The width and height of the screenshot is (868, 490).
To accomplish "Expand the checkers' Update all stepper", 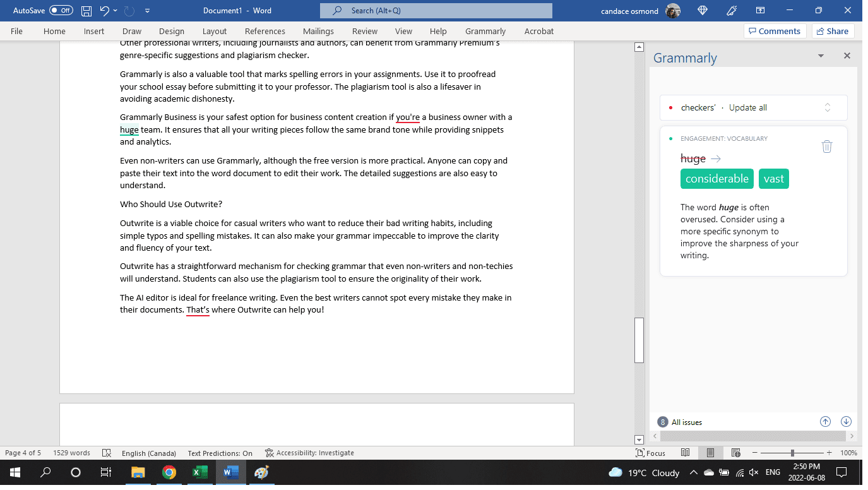I will click(x=828, y=107).
